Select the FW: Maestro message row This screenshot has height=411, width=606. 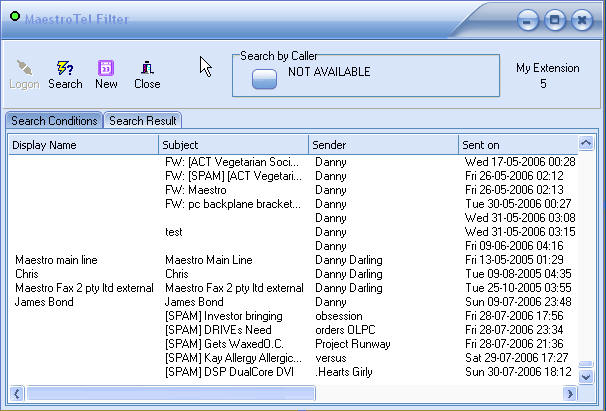(196, 189)
